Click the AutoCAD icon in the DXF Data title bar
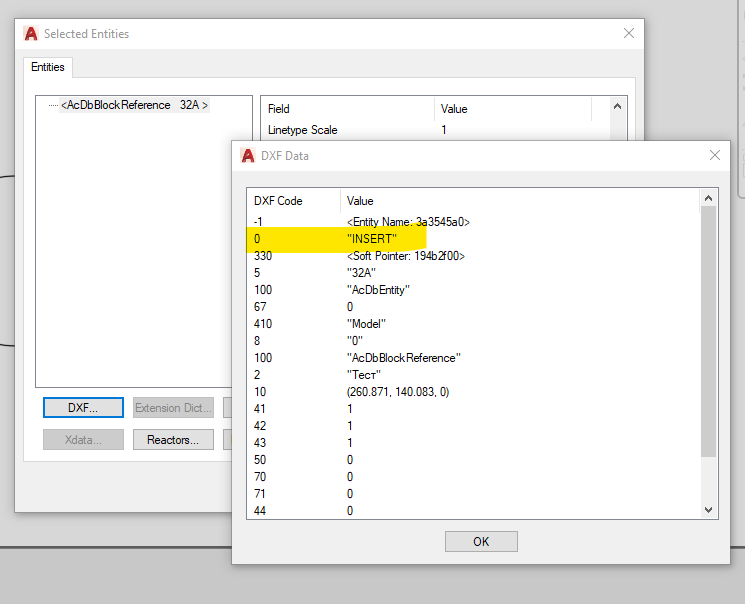This screenshot has width=745, height=604. tap(248, 155)
